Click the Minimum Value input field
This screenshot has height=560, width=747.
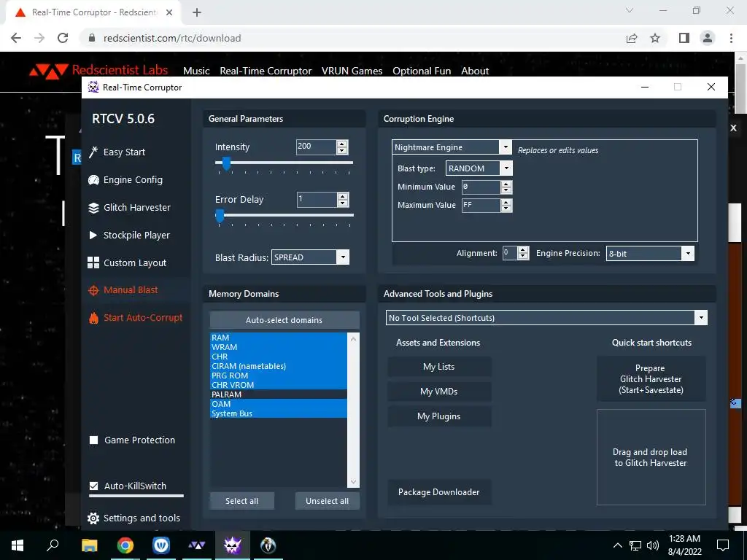coord(481,187)
